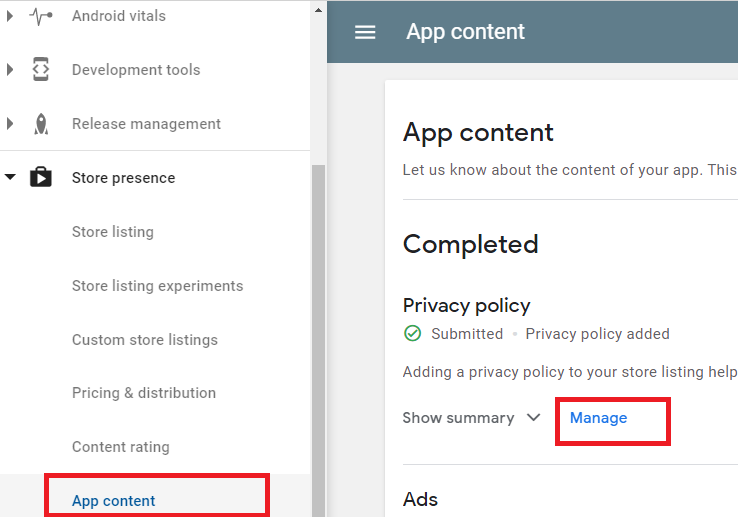Collapse the Store presence section arrow
The height and width of the screenshot is (517, 738).
tap(11, 178)
